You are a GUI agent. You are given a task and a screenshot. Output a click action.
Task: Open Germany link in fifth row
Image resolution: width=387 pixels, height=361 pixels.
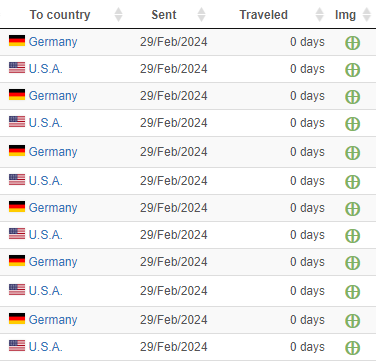coord(53,152)
